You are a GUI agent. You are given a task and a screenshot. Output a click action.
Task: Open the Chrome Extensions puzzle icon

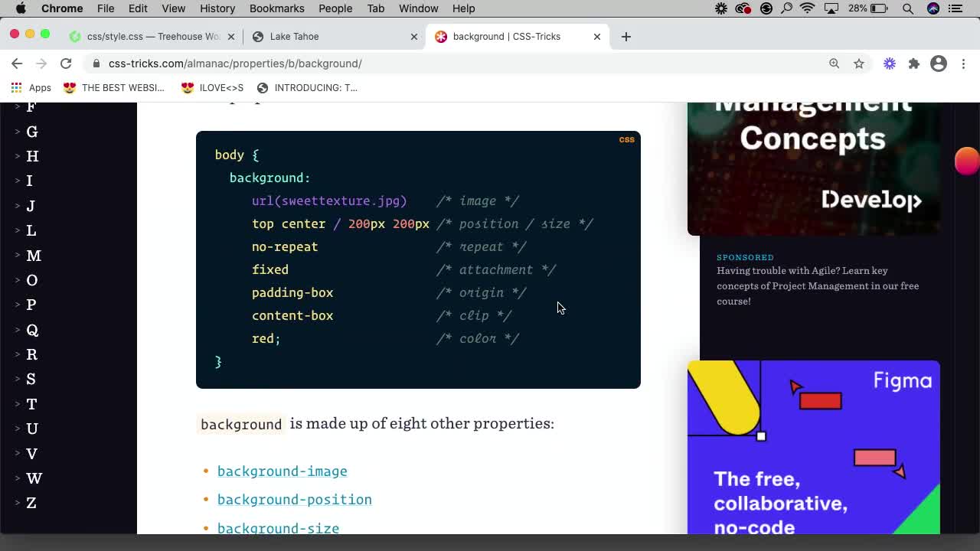click(914, 64)
